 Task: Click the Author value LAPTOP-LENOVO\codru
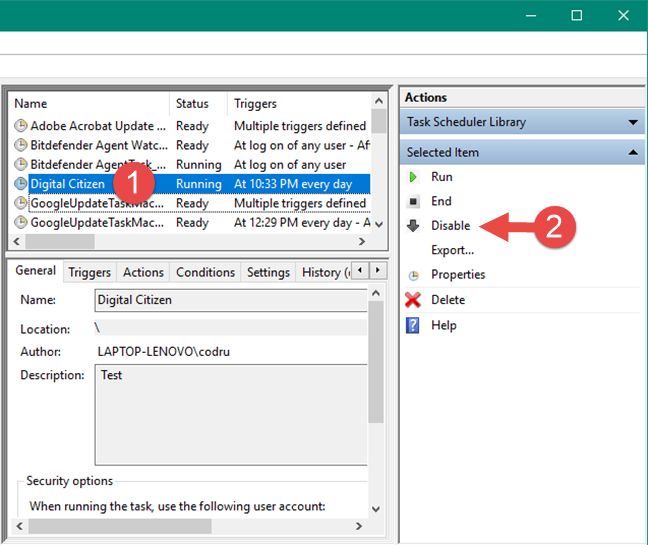[x=164, y=352]
